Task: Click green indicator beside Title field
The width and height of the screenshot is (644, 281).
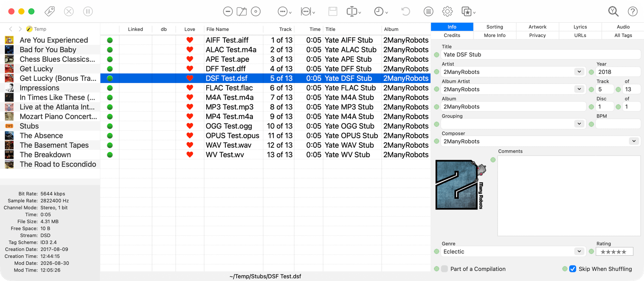Action: (437, 55)
